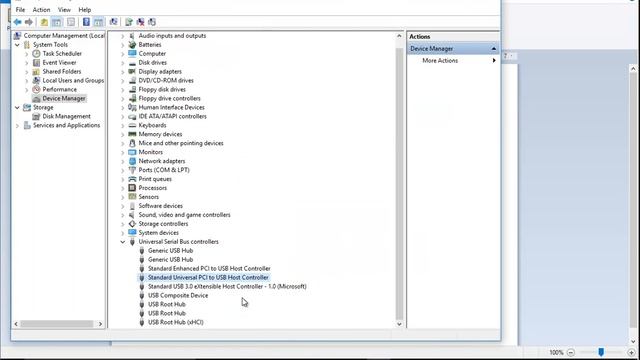This screenshot has height=360, width=640.
Task: Click the Processors category icon
Action: coord(132,188)
